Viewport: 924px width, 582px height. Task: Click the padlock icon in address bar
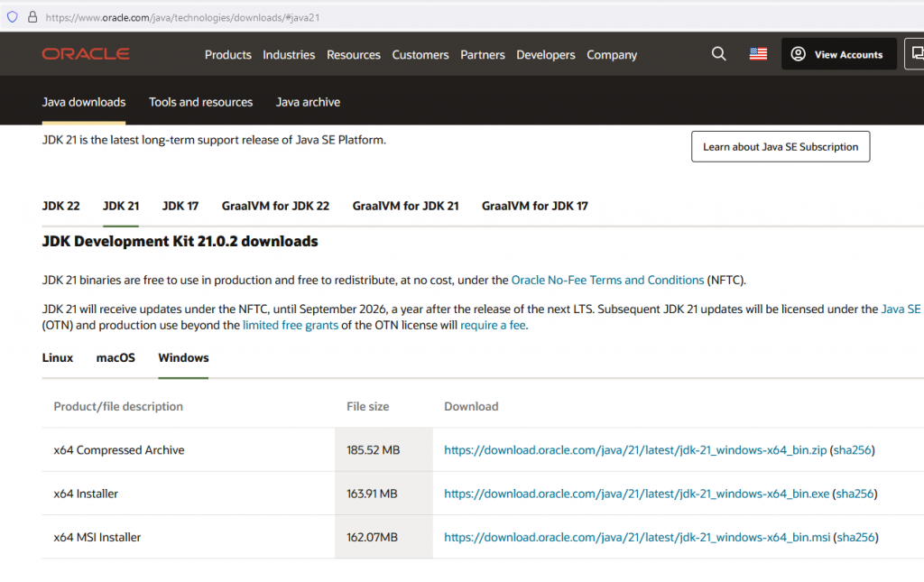(32, 17)
